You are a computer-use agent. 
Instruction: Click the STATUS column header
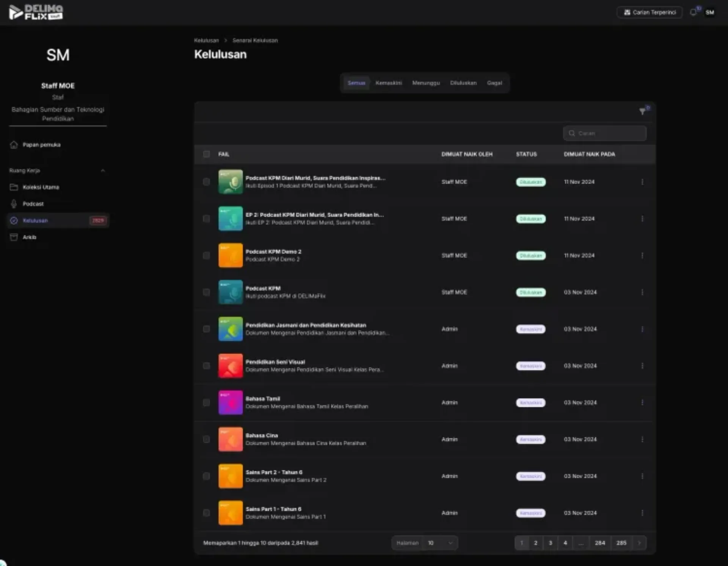pos(526,154)
